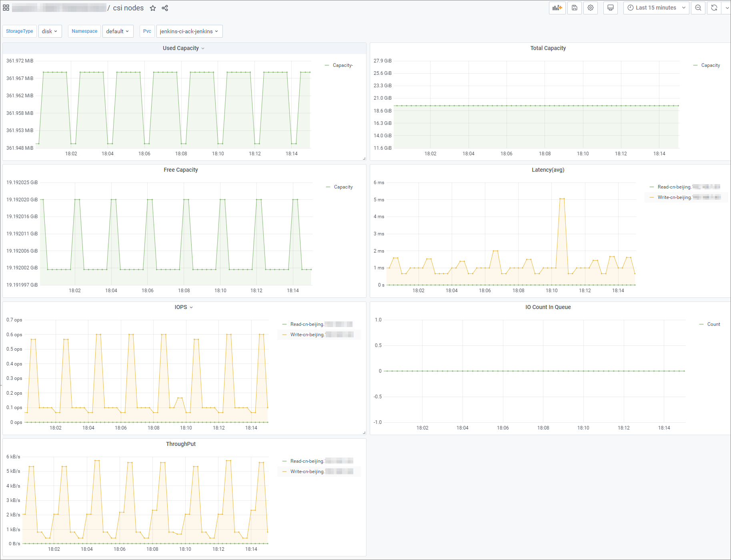Toggle Capacity- series in Used Capacity legend

point(342,65)
